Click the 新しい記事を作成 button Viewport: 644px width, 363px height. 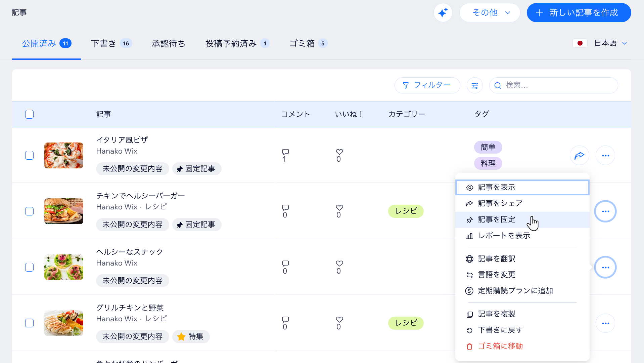pos(578,12)
